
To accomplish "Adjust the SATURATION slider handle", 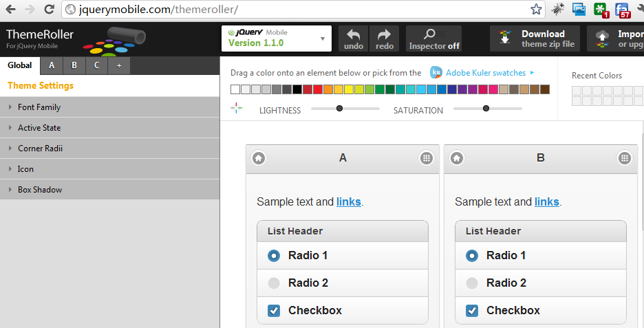I will (486, 109).
